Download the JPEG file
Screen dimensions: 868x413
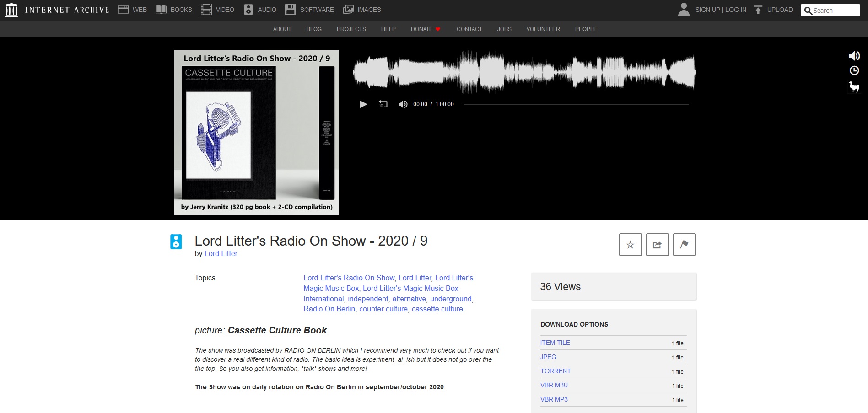click(x=548, y=357)
